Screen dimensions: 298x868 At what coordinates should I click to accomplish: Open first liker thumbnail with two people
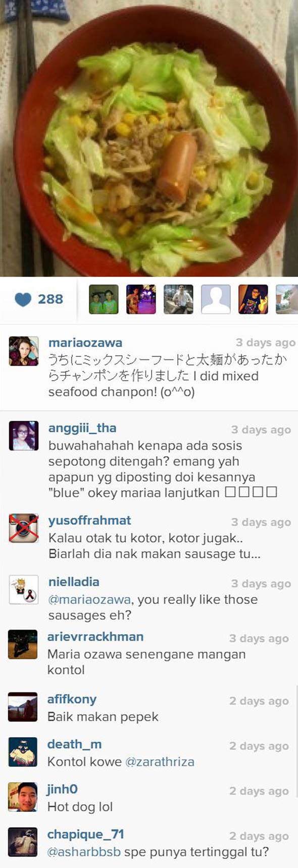(x=104, y=299)
